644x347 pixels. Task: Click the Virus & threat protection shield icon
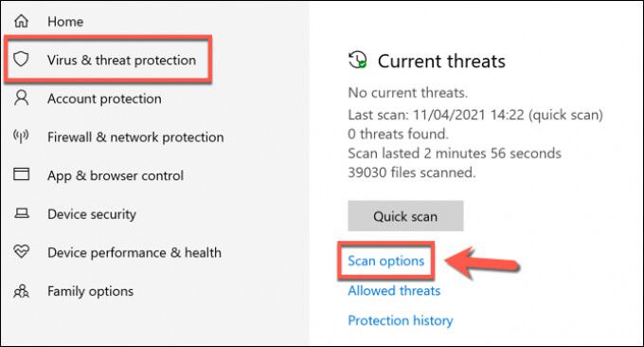pos(21,59)
